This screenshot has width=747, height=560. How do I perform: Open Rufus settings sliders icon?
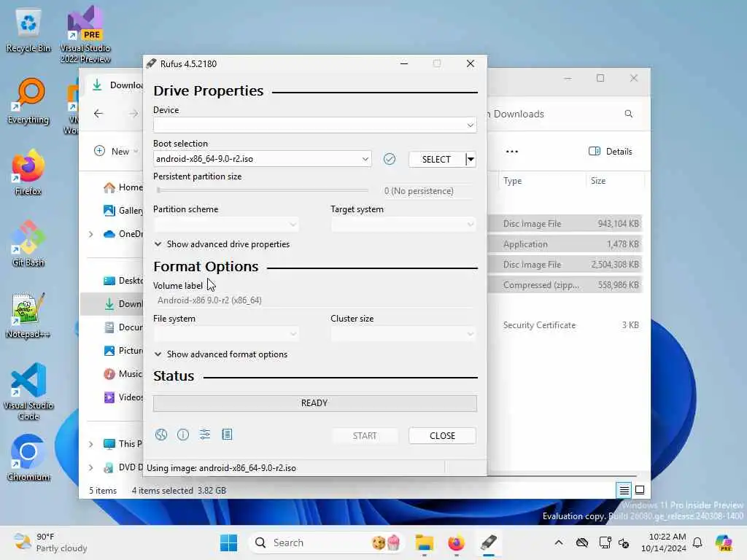(x=205, y=435)
